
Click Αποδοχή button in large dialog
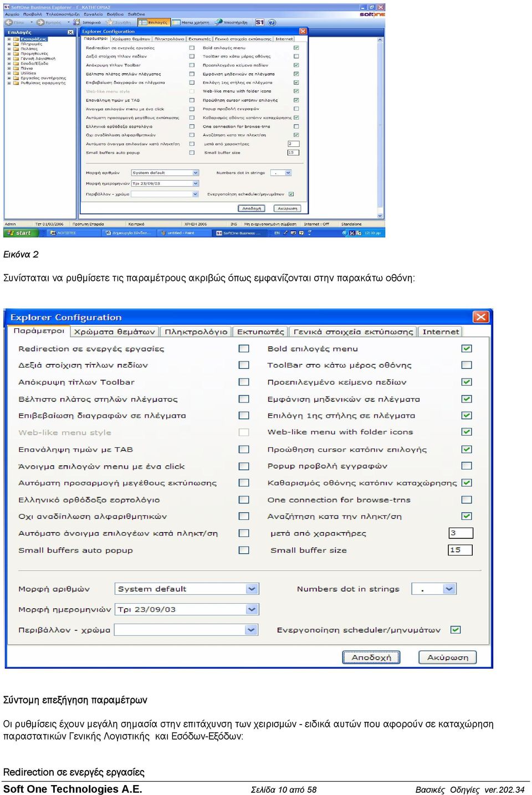(371, 658)
